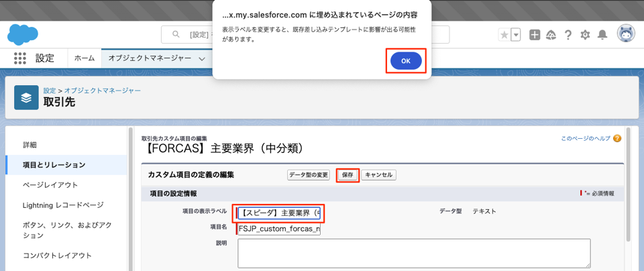The height and width of the screenshot is (271, 644).
Task: Click the 項目の設定情報 section header
Action: pyautogui.click(x=173, y=193)
